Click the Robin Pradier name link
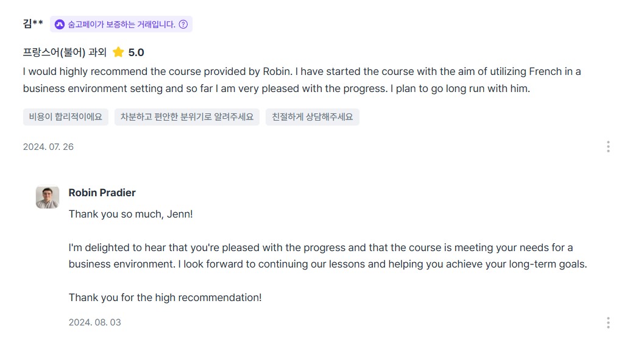Screen dimensions: 644x348 102,193
